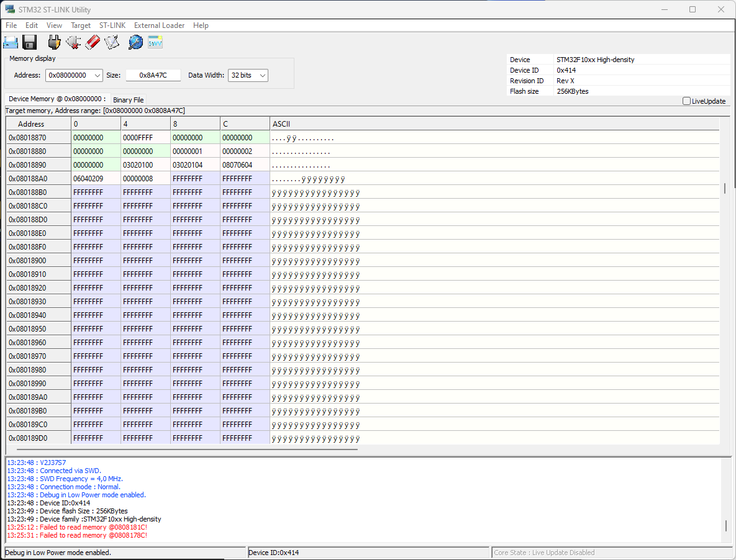Viewport: 736px width, 560px height.
Task: Click address row 0x08018900
Action: pos(39,261)
